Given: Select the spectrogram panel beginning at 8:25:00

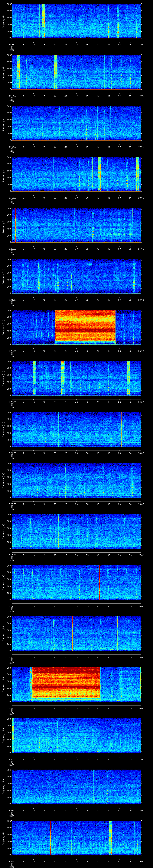Looking at the screenshot, I should 76,480.
